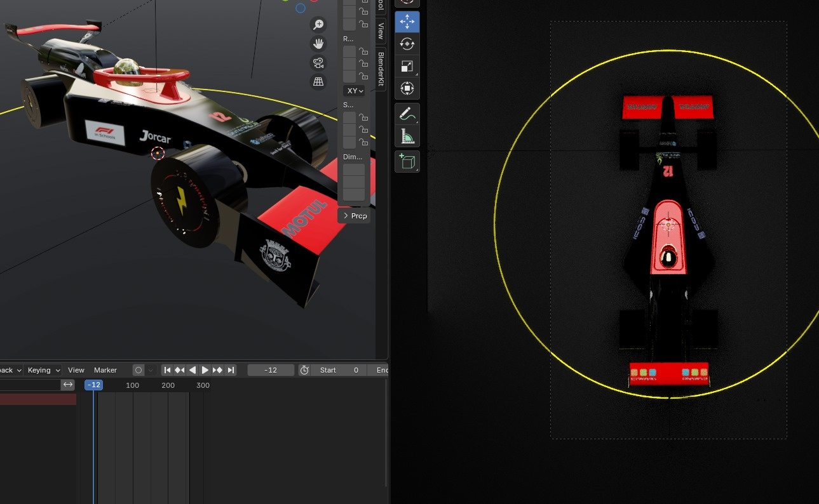The width and height of the screenshot is (819, 504).
Task: Open the XY rotation mode dropdown
Action: point(354,91)
